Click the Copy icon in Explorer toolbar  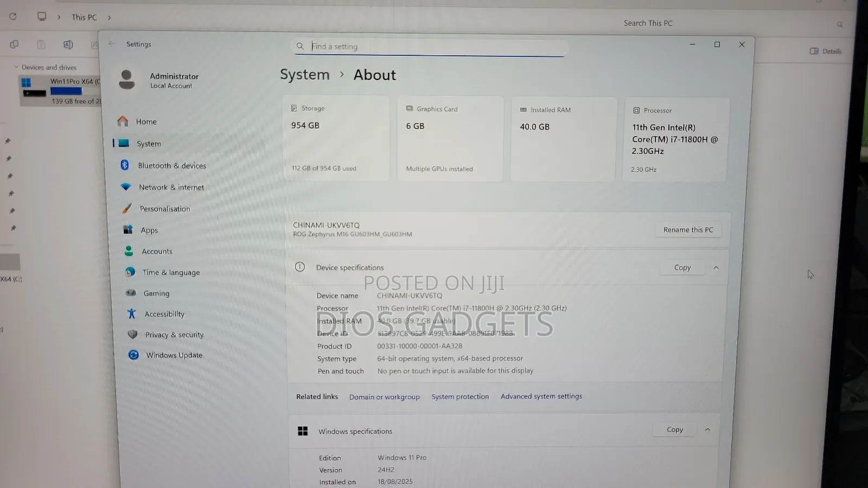pyautogui.click(x=14, y=44)
